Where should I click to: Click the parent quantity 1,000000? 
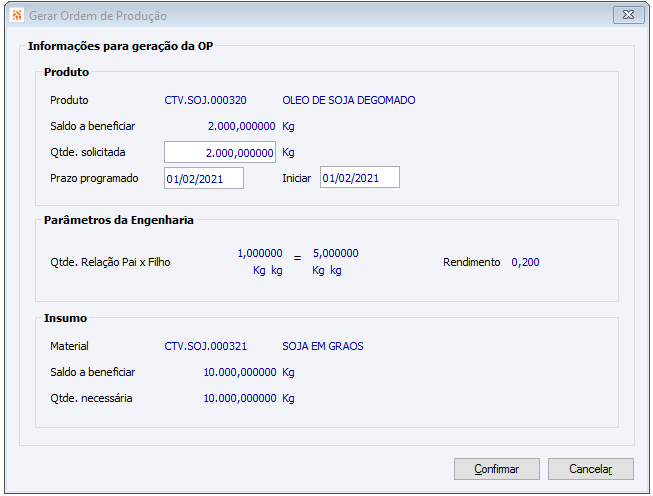point(260,253)
